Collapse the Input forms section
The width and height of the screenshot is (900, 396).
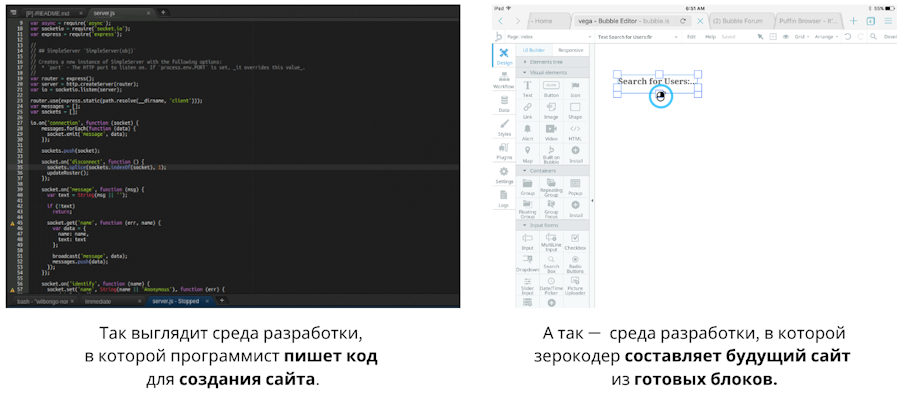553,225
